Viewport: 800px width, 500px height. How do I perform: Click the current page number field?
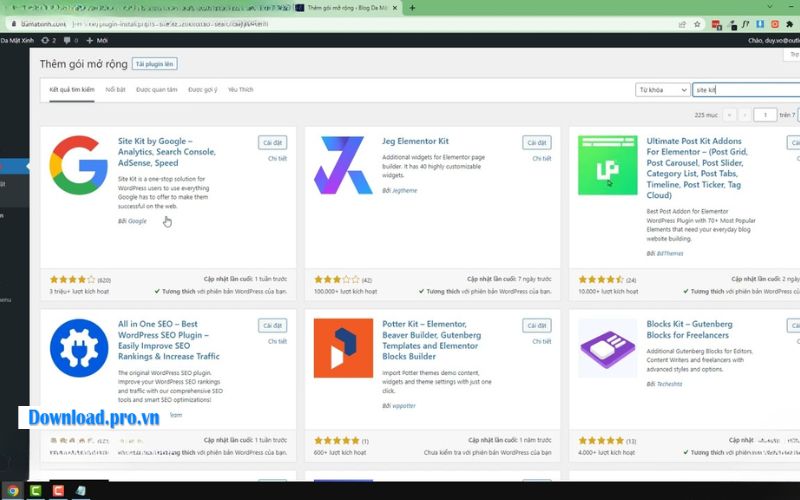pyautogui.click(x=765, y=115)
